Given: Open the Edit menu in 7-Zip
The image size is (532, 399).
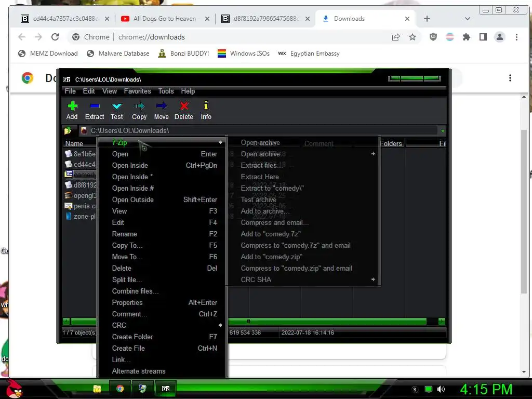Looking at the screenshot, I should 89,91.
